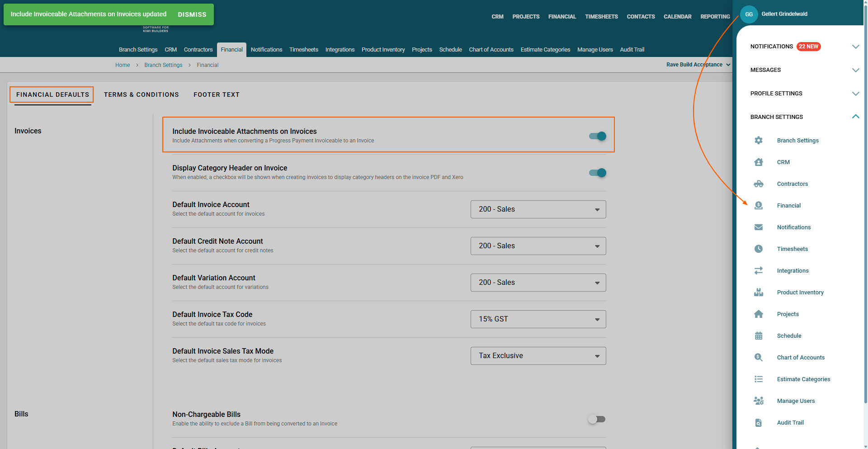868x449 pixels.
Task: Click the GG user avatar
Action: [749, 14]
